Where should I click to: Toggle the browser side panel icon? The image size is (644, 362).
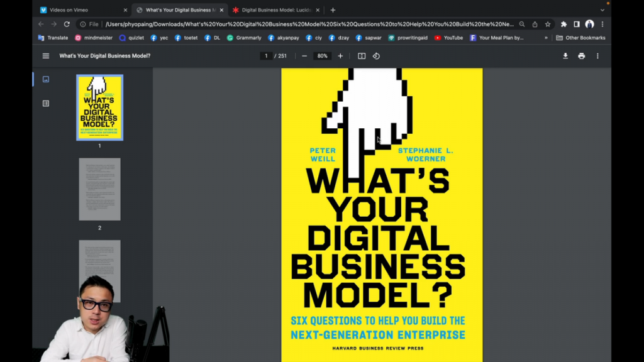[577, 25]
